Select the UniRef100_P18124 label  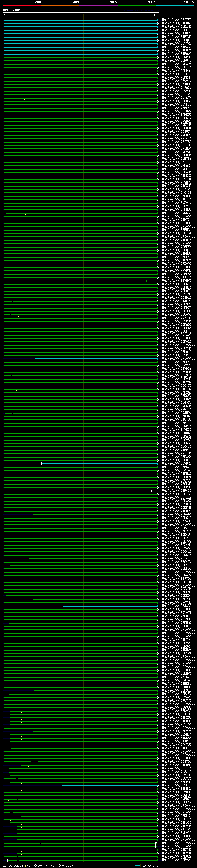pyautogui.click(x=176, y=653)
